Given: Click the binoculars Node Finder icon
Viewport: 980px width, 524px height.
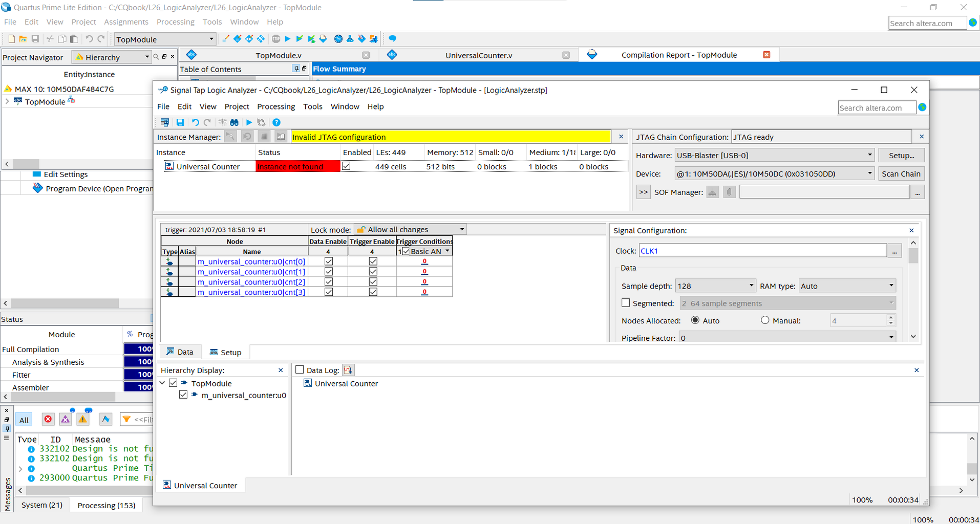Looking at the screenshot, I should click(x=234, y=122).
